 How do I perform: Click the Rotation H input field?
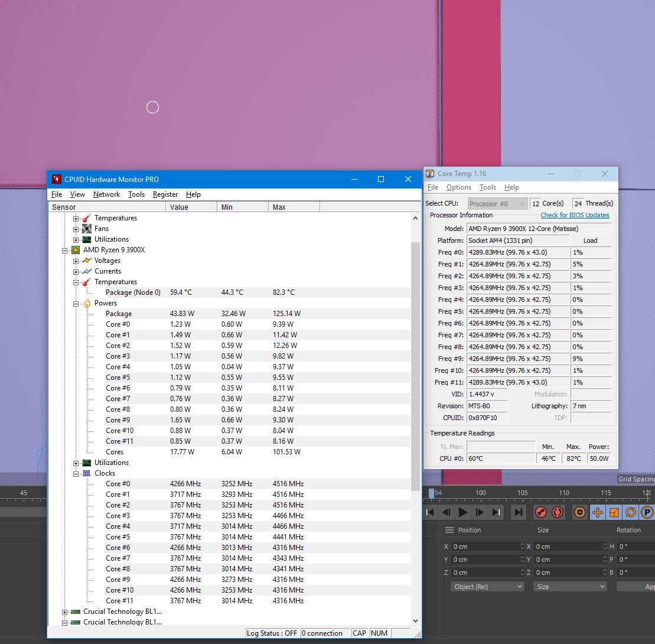pos(636,547)
